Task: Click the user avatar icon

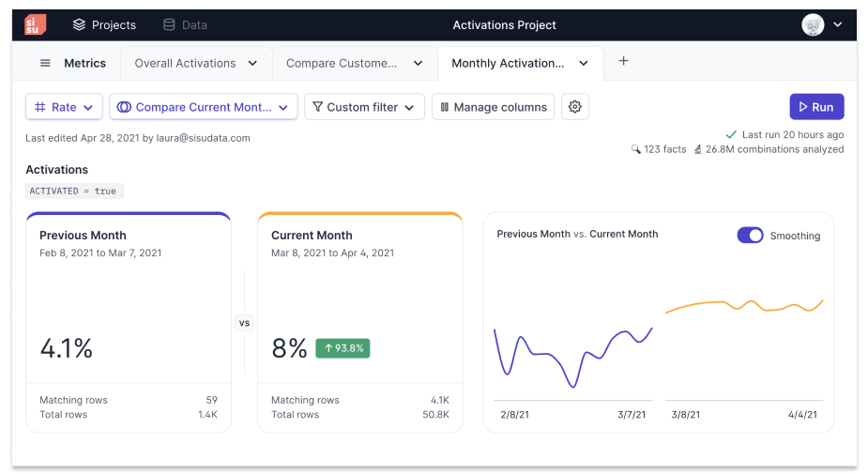Action: (x=813, y=25)
